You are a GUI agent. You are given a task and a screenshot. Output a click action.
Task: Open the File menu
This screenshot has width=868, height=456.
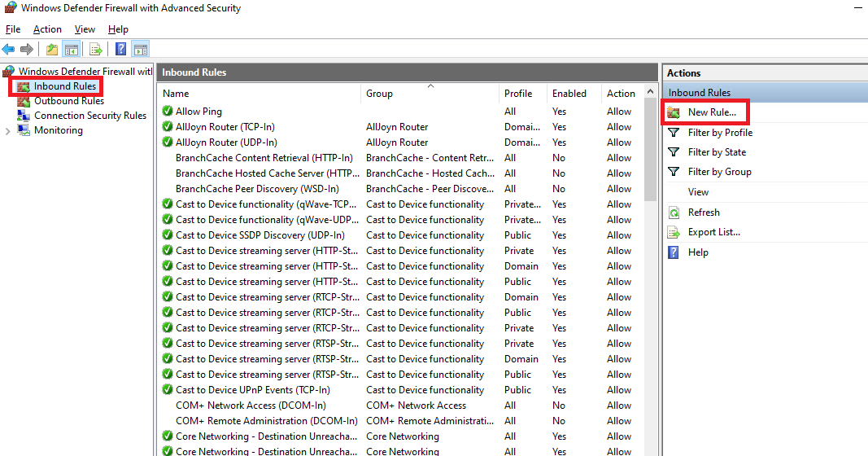click(x=13, y=29)
